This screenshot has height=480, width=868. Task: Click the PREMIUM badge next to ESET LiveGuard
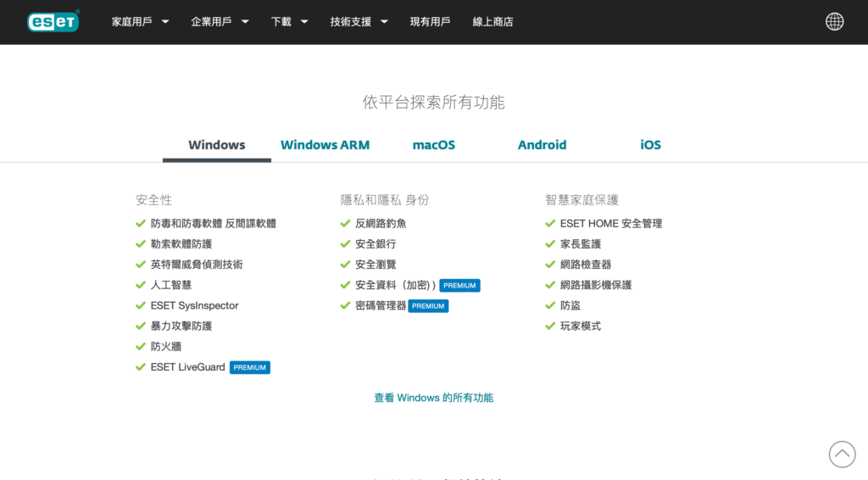[x=250, y=367]
